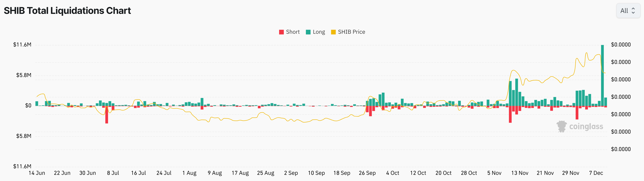Screen dimensions: 644x181
Task: Click the up-down chevron beside All
Action: [633, 10]
